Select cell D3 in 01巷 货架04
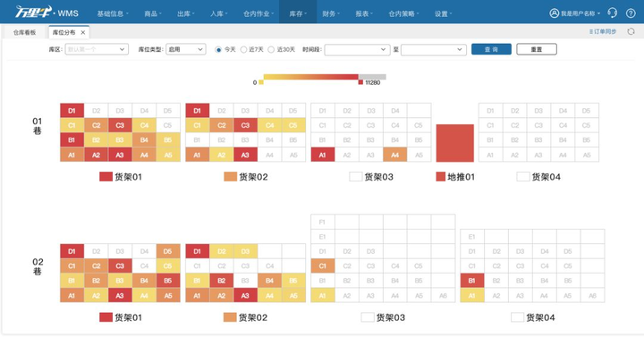The height and width of the screenshot is (337, 644). [538, 111]
